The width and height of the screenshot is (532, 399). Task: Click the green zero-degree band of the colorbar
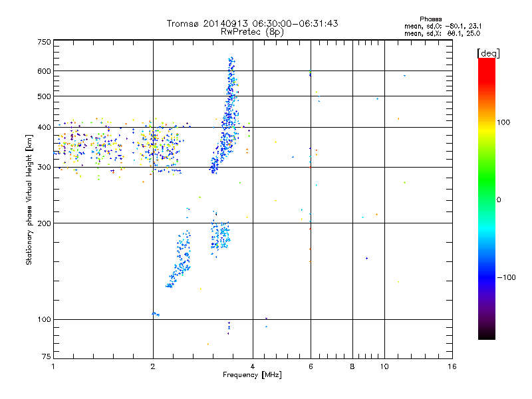(487, 199)
